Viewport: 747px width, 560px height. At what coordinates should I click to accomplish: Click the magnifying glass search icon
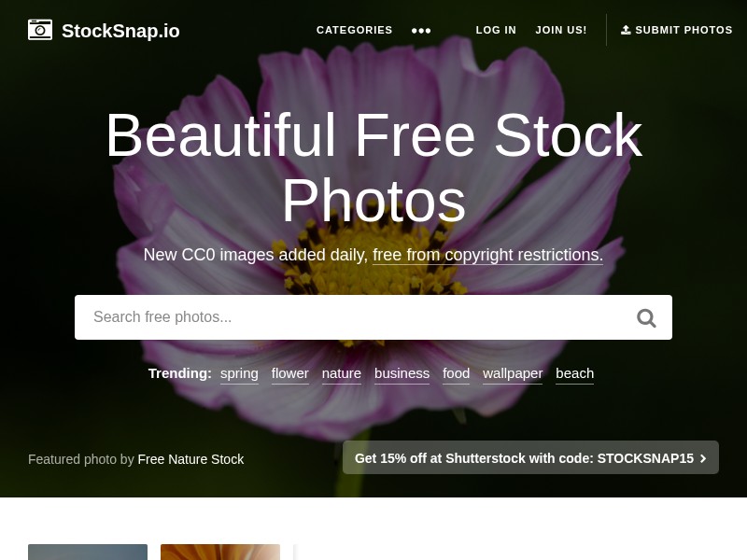pyautogui.click(x=646, y=317)
